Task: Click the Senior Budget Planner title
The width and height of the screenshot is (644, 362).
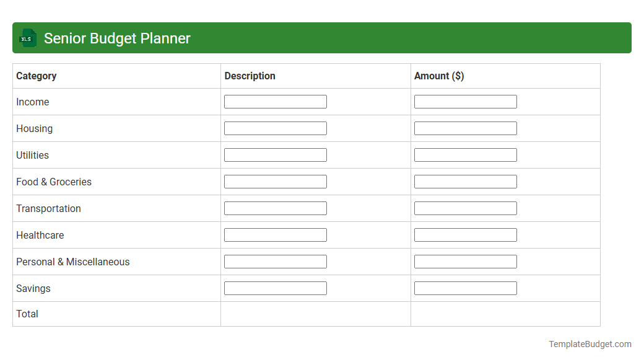Action: tap(116, 38)
